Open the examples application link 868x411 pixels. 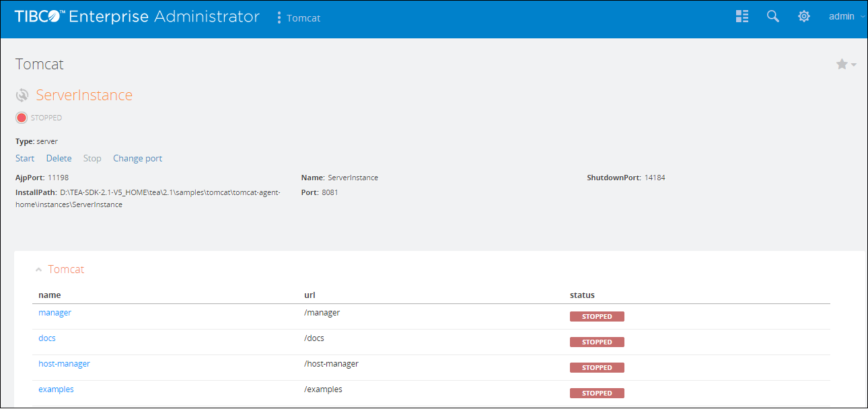pos(56,389)
